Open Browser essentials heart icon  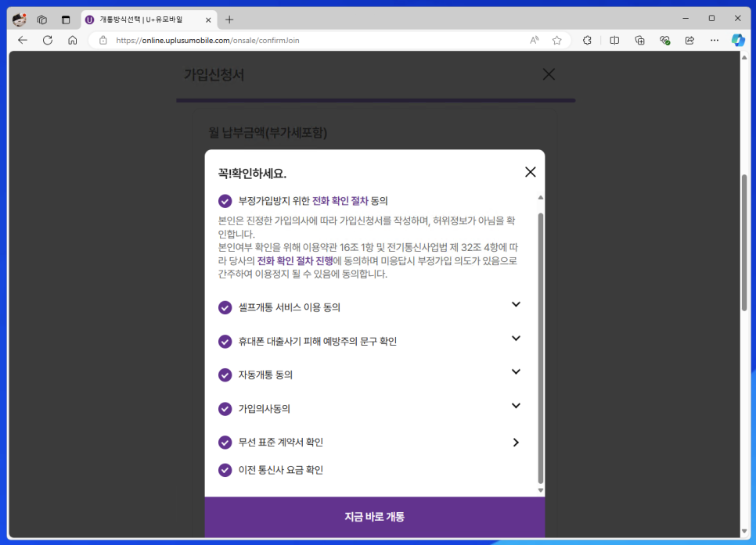[x=664, y=41]
